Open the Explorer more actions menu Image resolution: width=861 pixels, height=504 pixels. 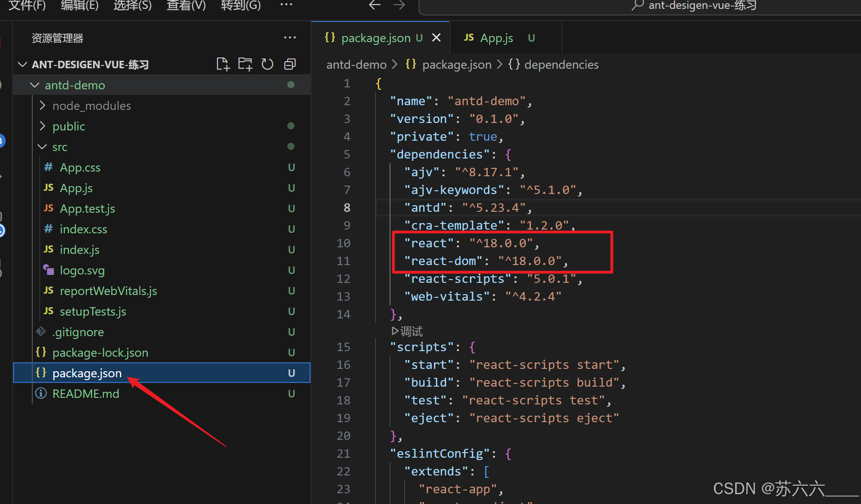click(x=290, y=38)
